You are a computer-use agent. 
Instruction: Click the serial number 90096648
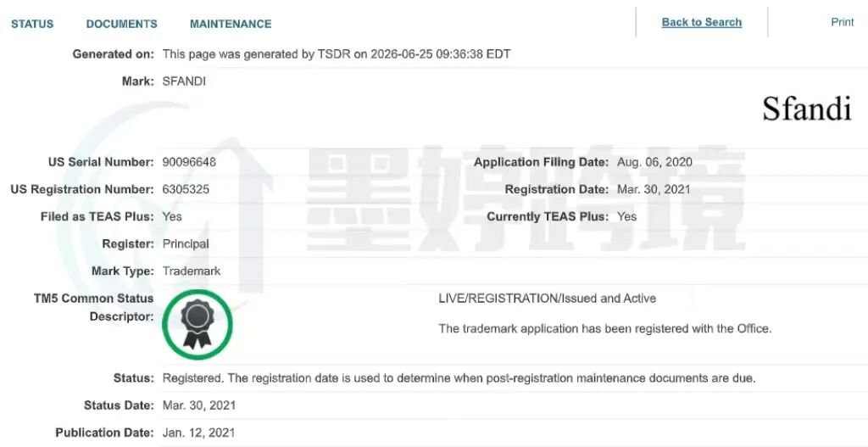click(x=189, y=162)
